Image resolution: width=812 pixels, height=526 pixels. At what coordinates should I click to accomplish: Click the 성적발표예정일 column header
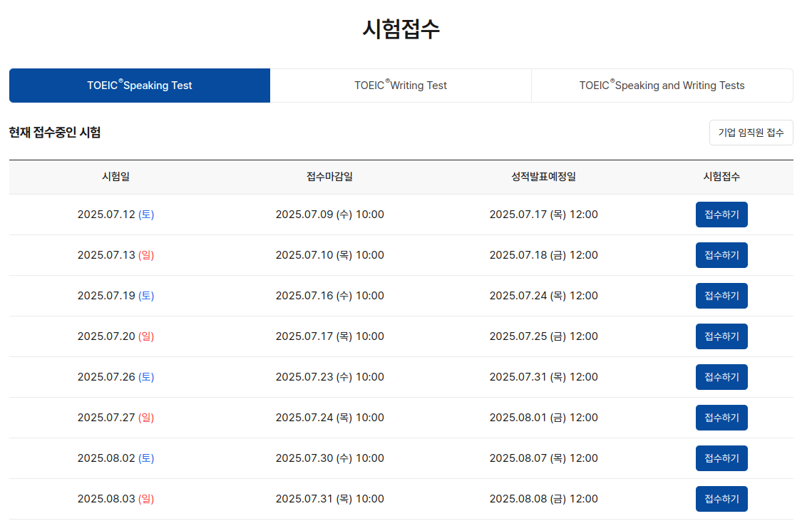543,177
